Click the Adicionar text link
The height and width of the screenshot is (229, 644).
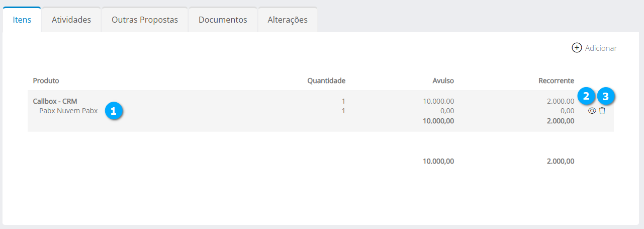(601, 48)
